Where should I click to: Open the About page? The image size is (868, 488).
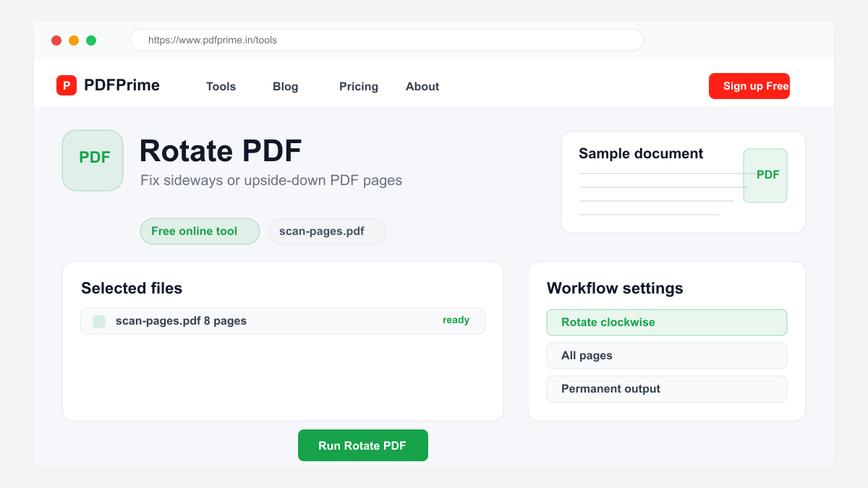coord(422,86)
